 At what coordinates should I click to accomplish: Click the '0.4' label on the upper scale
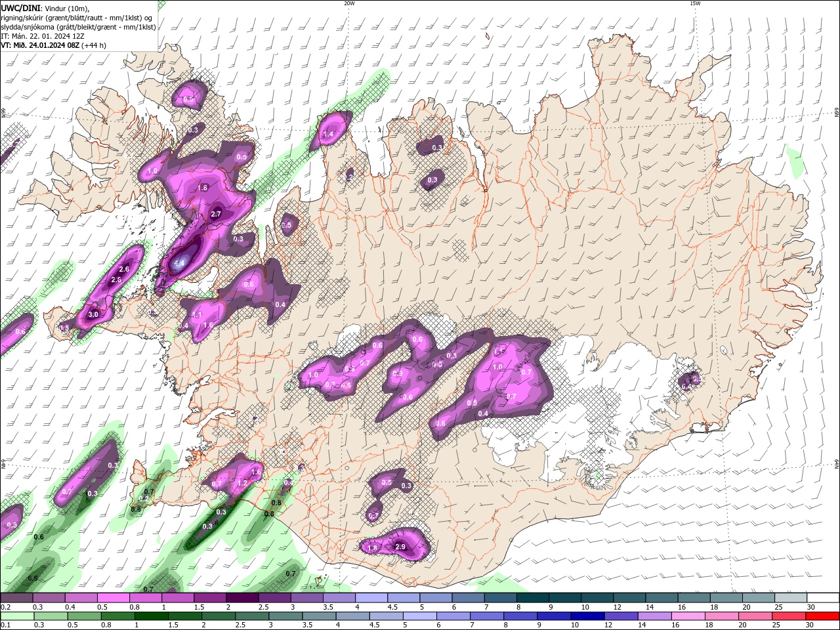[x=70, y=607]
